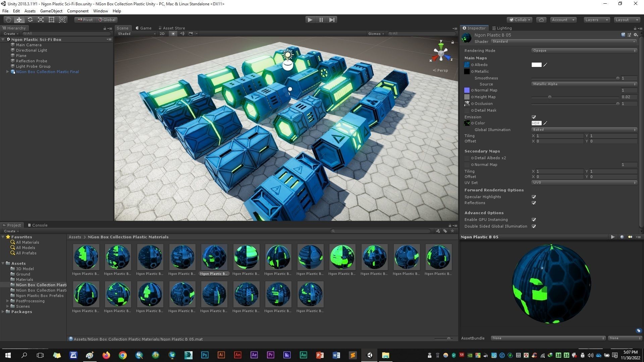Image resolution: width=644 pixels, height=362 pixels.
Task: Expand the PostProcessing folder
Action: click(x=7, y=301)
